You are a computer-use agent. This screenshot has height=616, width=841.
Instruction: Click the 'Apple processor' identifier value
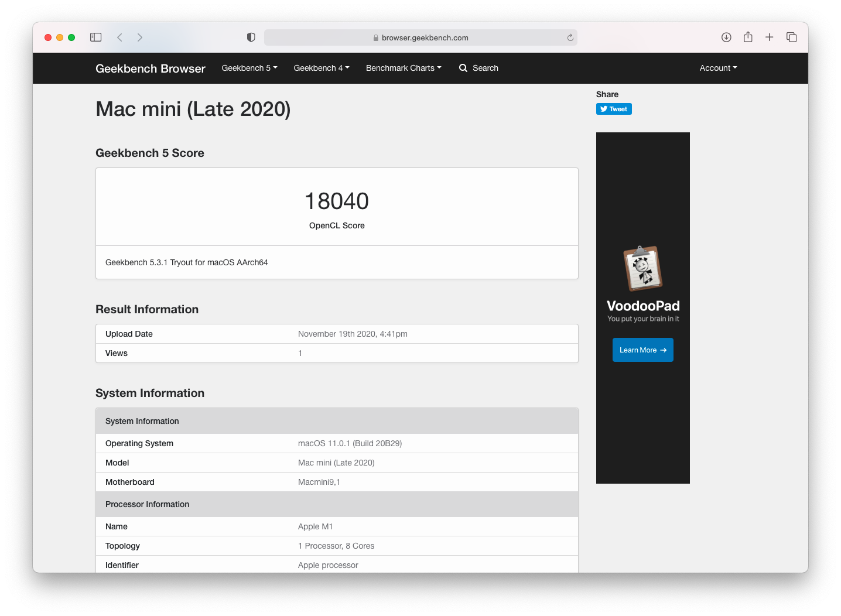tap(328, 565)
